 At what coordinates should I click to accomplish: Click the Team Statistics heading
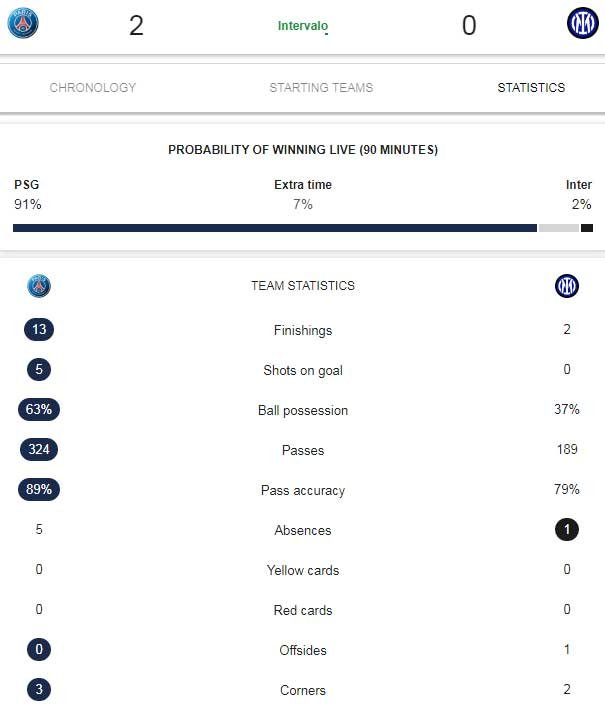303,286
